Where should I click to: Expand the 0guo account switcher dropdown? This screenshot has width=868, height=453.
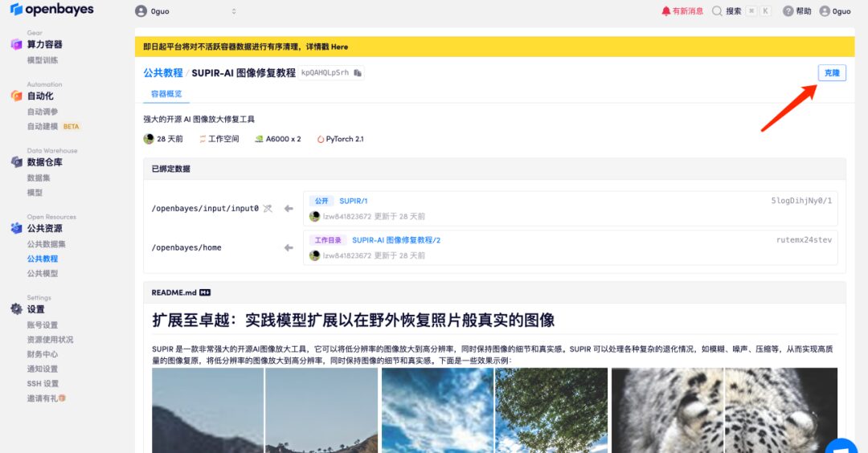(234, 11)
